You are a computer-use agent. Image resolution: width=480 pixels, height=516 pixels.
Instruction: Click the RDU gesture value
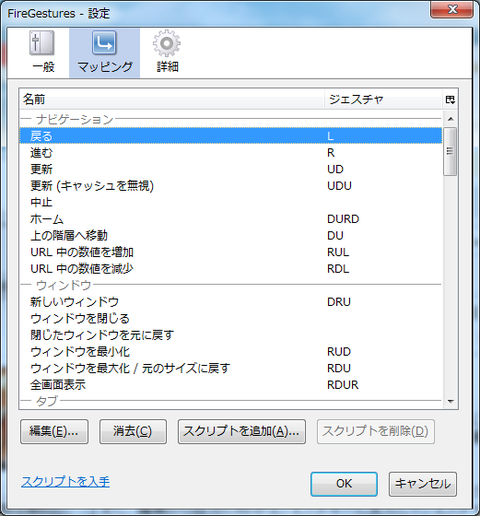click(339, 368)
